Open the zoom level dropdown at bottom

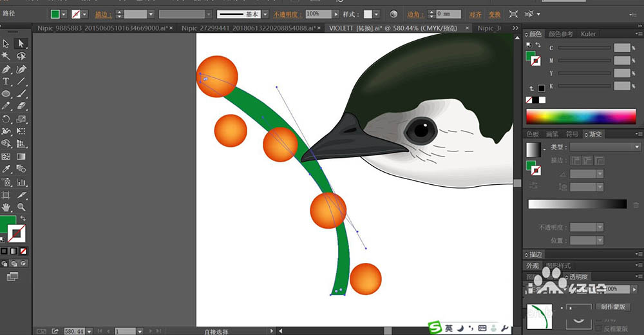tap(90, 330)
